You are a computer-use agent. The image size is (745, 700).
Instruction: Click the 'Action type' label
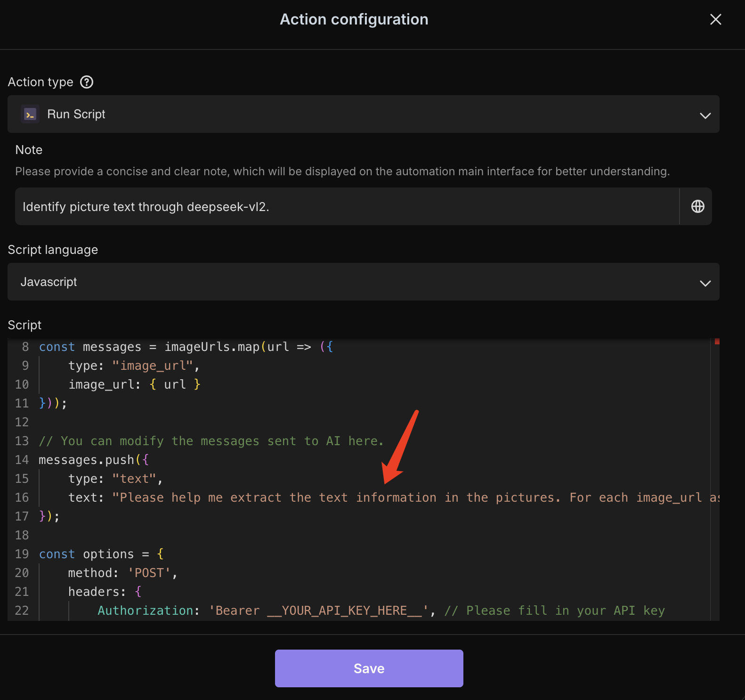40,82
